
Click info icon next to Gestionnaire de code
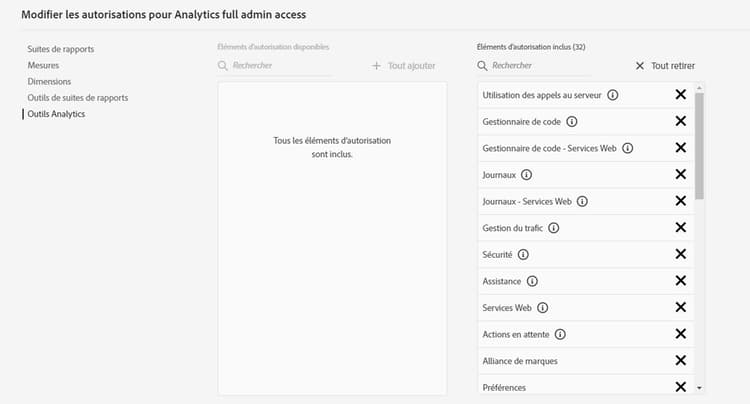point(572,121)
